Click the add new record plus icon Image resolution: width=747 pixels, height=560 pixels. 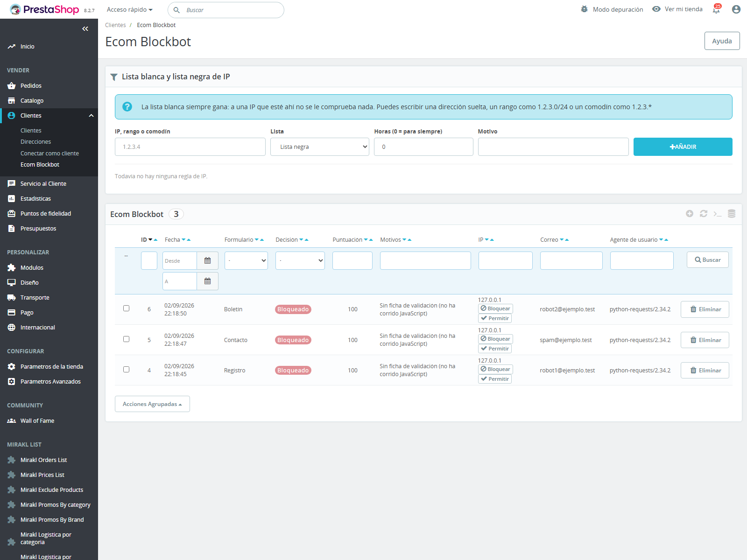690,214
